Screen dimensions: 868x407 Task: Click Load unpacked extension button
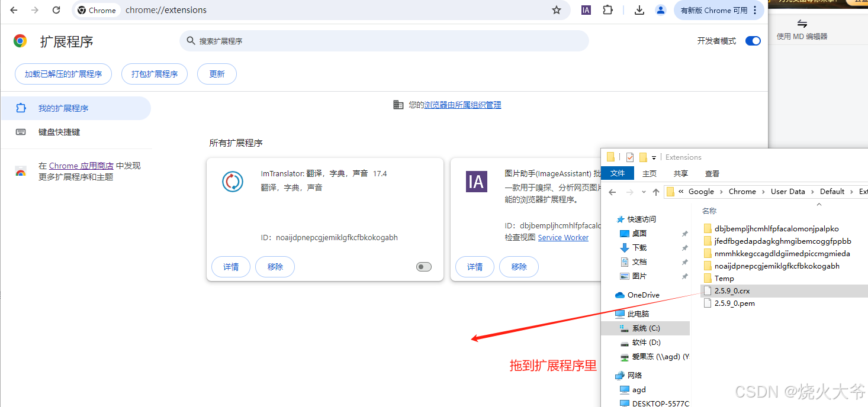pyautogui.click(x=63, y=74)
